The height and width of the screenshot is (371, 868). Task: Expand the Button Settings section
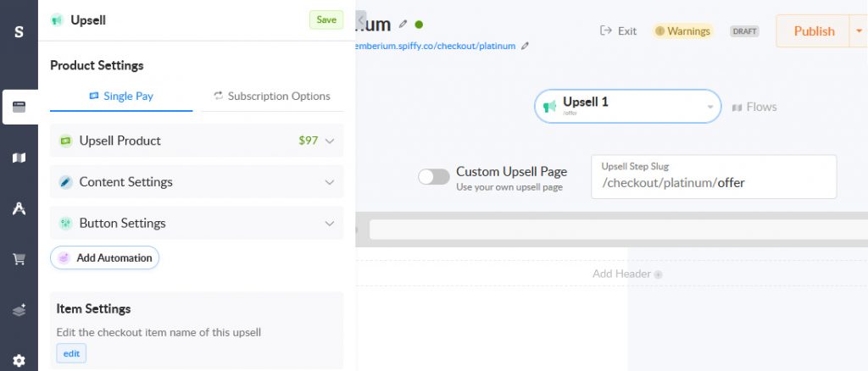(197, 224)
